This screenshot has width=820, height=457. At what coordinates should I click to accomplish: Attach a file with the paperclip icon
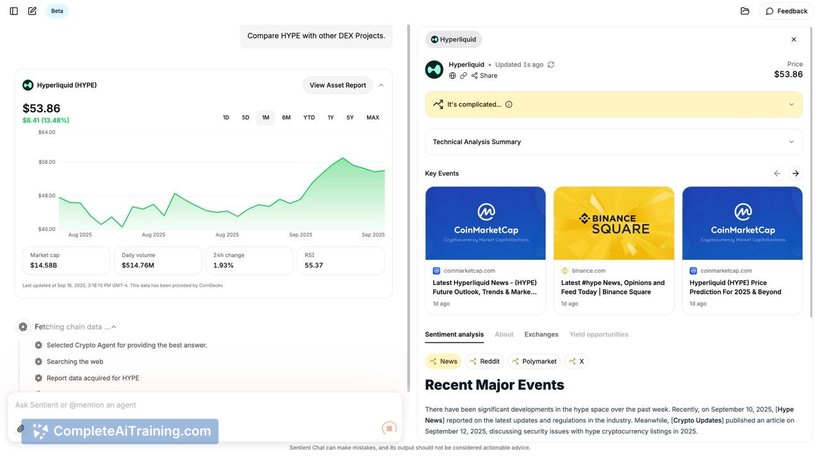coord(20,429)
